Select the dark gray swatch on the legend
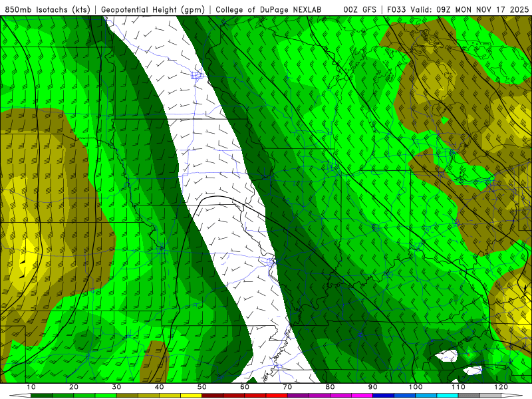The height and width of the screenshot is (399, 532). [x=469, y=396]
